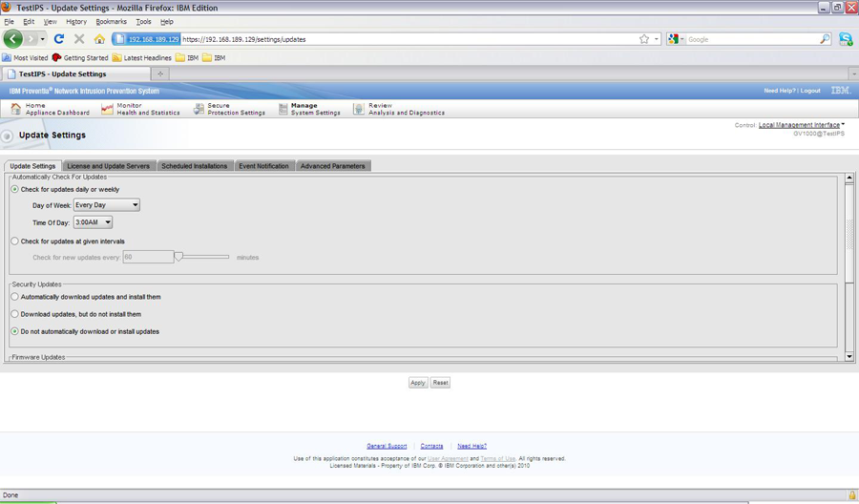
Task: Switch to Advanced Parameters tab
Action: click(x=332, y=166)
